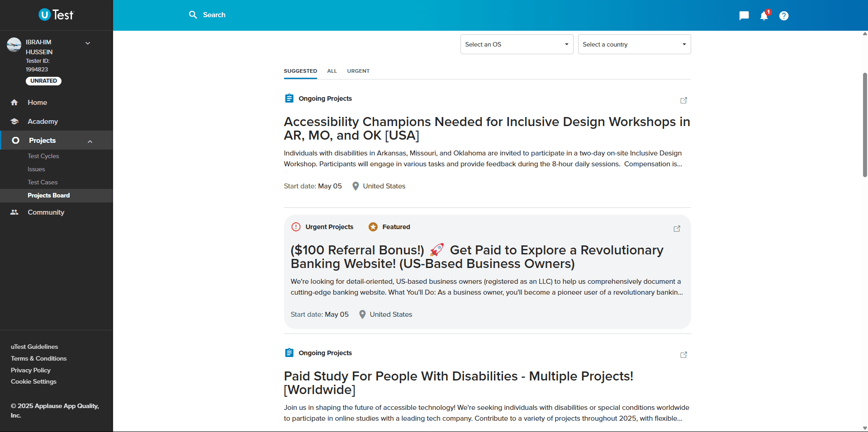Click the help question mark icon
The width and height of the screenshot is (868, 432).
pyautogui.click(x=784, y=16)
